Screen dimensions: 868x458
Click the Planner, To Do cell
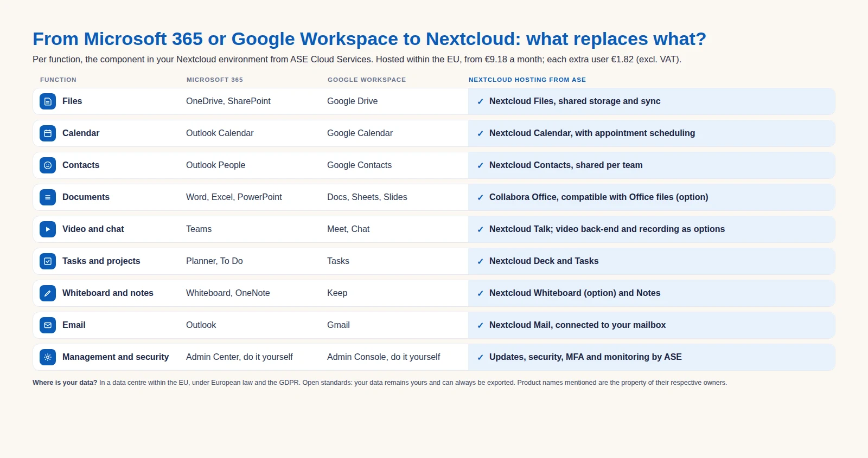(x=214, y=261)
